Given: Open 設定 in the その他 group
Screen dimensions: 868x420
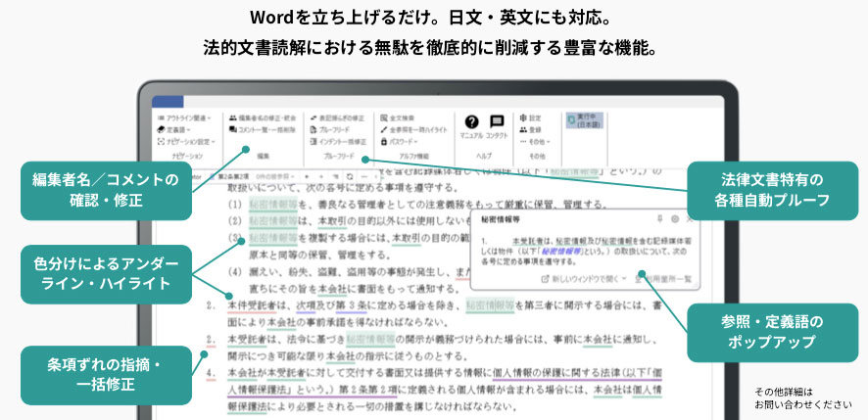Looking at the screenshot, I should pos(531,117).
